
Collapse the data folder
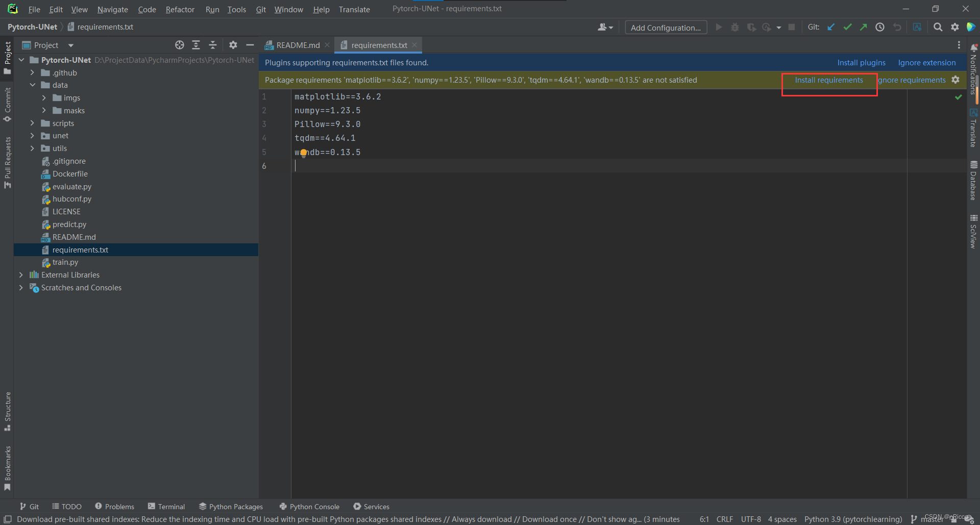32,85
